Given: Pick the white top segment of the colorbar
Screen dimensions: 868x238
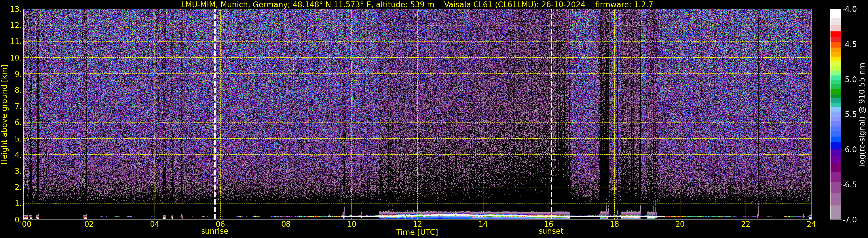Looking at the screenshot, I should 835,14.
